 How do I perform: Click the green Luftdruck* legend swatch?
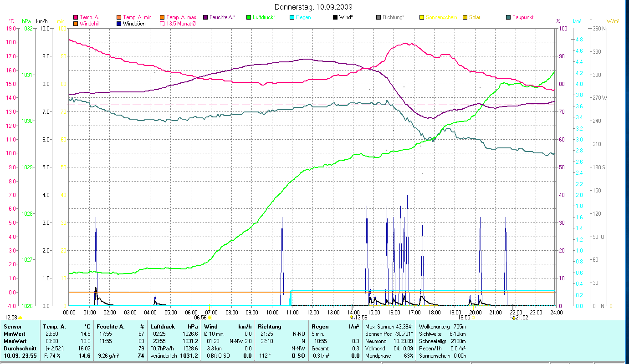(x=248, y=17)
